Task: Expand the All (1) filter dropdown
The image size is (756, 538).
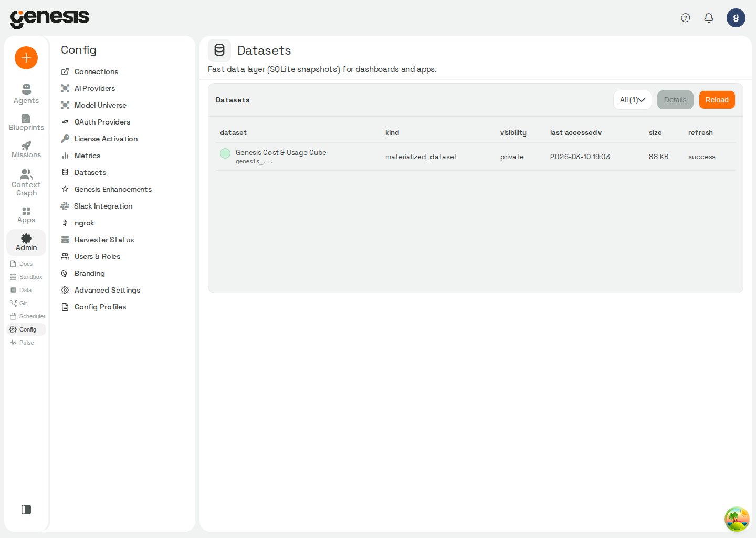Action: click(x=633, y=100)
